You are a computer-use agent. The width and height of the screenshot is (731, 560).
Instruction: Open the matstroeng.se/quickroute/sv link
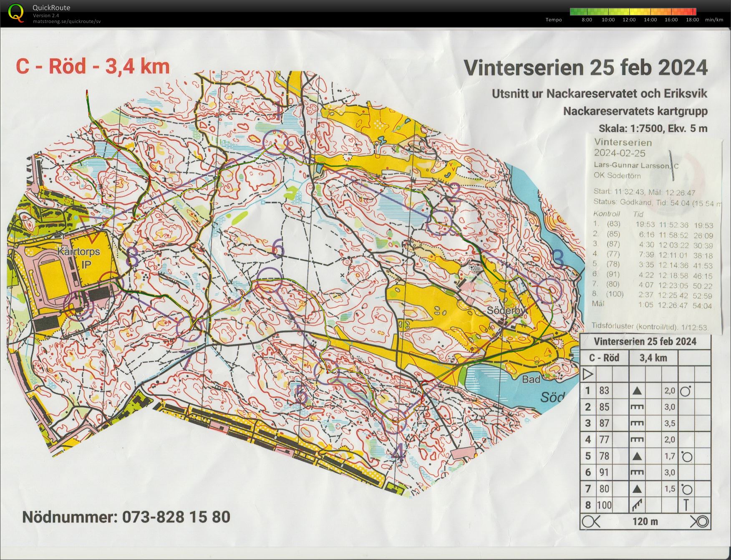coord(67,21)
